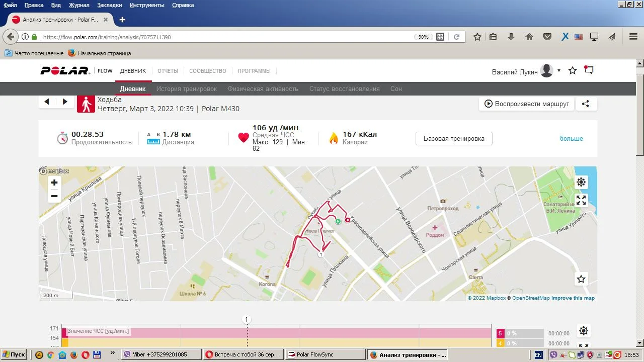Open site information icon in address bar
644x362 pixels.
click(x=25, y=37)
